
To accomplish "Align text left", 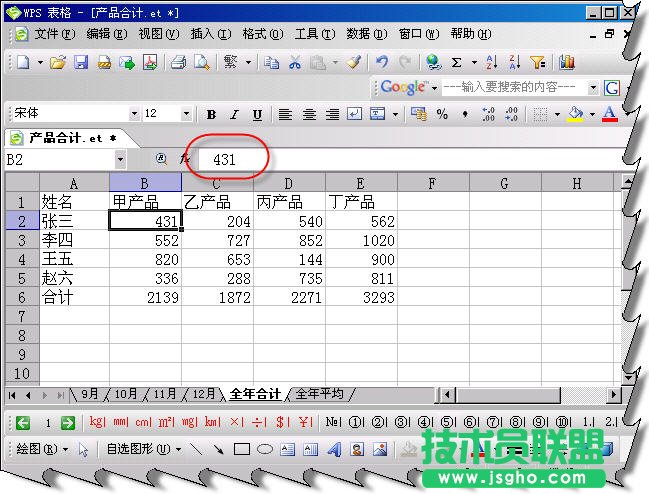I will [285, 114].
